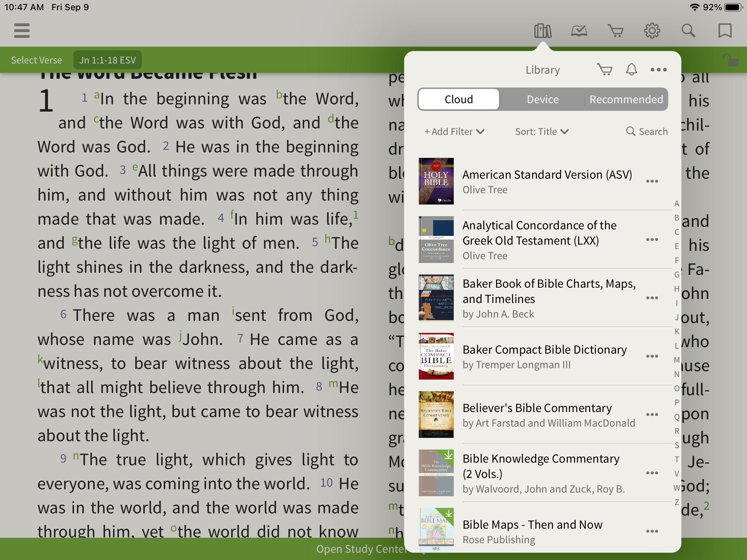The height and width of the screenshot is (560, 747).
Task: Open the reading plan checkmark book icon
Action: (579, 31)
